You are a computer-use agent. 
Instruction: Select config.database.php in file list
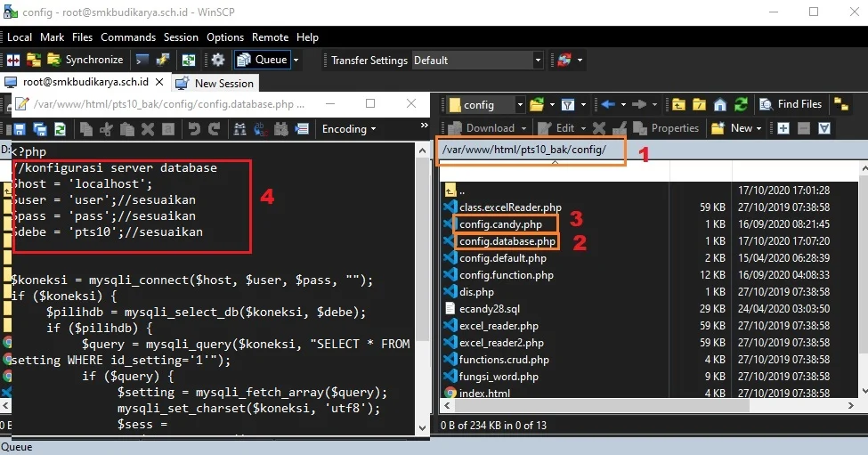tap(507, 241)
